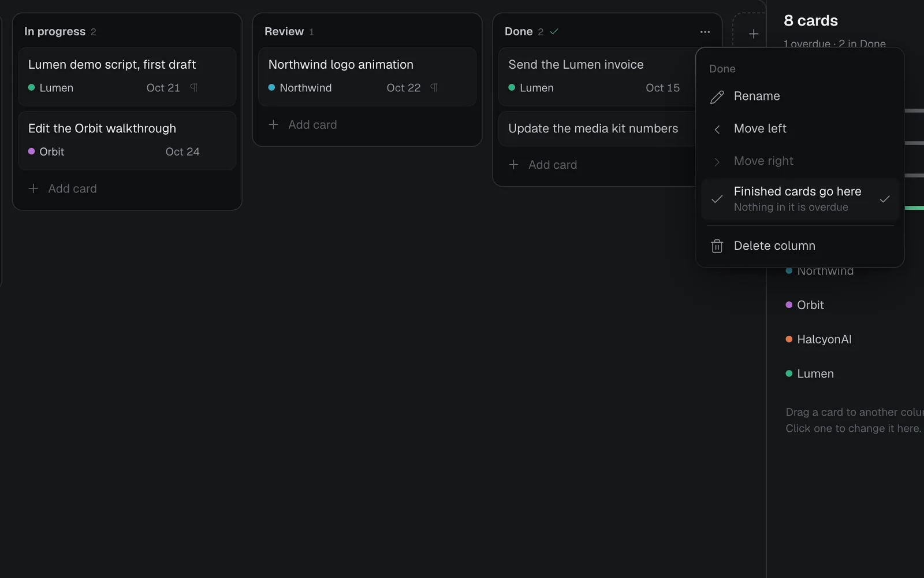Click the Done column title
The height and width of the screenshot is (578, 924).
519,32
